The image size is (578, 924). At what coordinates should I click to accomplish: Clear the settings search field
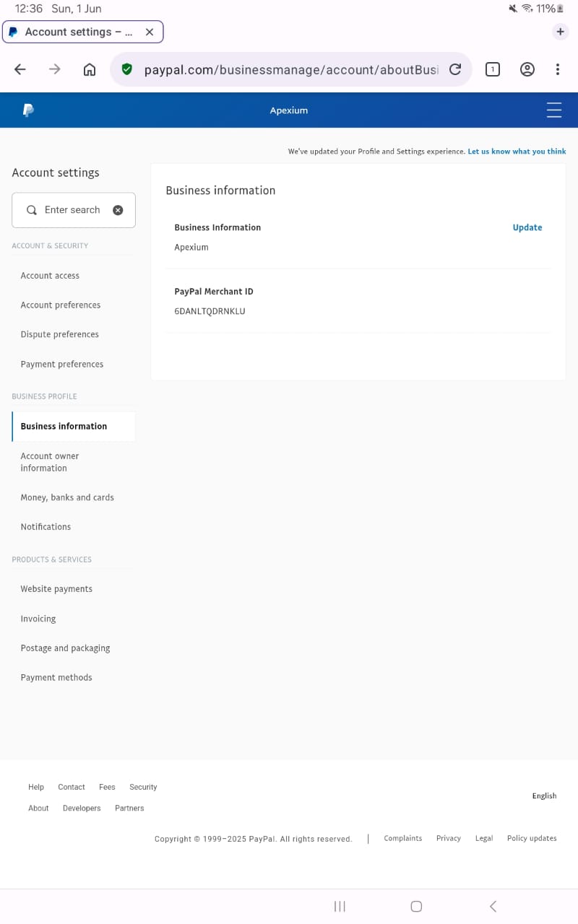pyautogui.click(x=118, y=210)
